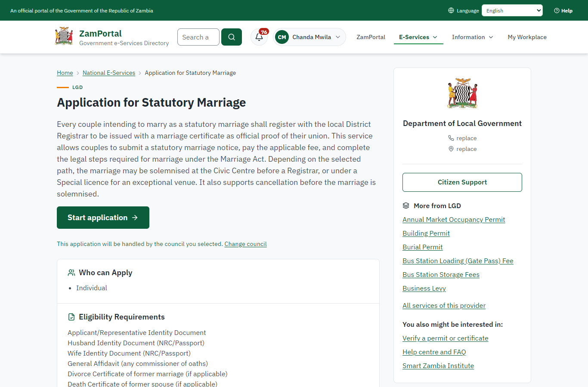Screen dimensions: 588x387
Task: Open Bus Station Loading (Gate Pass) Fee
Action: [x=458, y=261]
